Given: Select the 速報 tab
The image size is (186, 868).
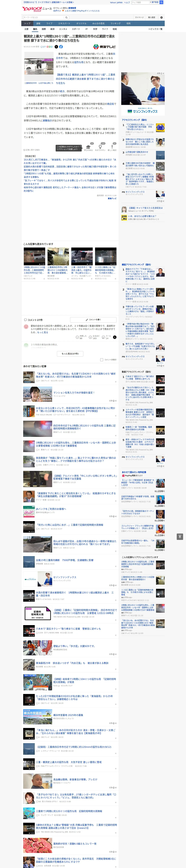Looking at the screenshot, I should coord(38,23).
